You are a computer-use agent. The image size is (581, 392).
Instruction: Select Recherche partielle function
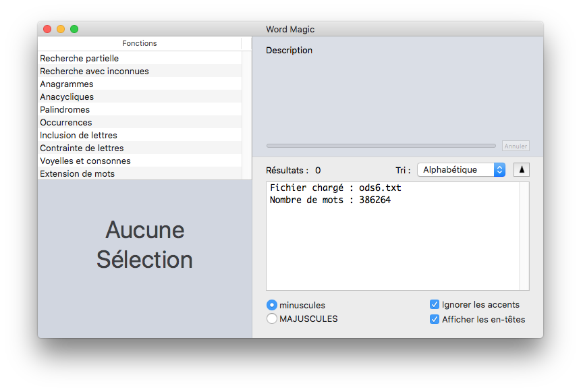[80, 59]
